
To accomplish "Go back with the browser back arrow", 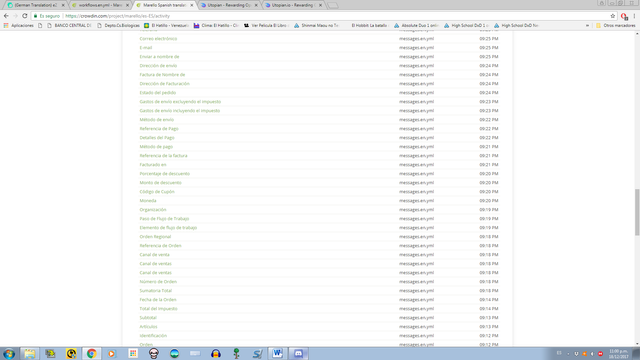I will coord(6,16).
